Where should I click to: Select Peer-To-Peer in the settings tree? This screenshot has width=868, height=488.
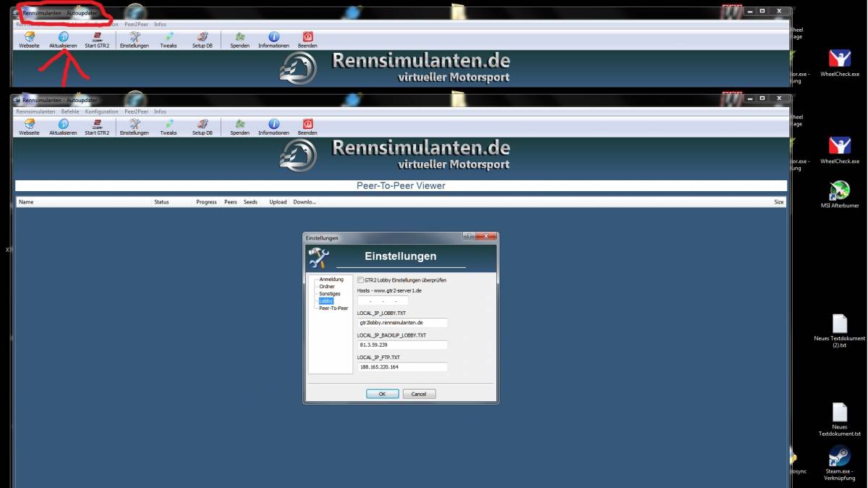333,308
